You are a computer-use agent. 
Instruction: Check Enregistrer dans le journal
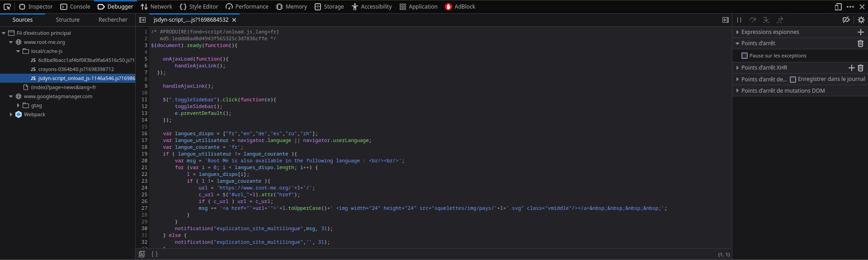point(793,80)
